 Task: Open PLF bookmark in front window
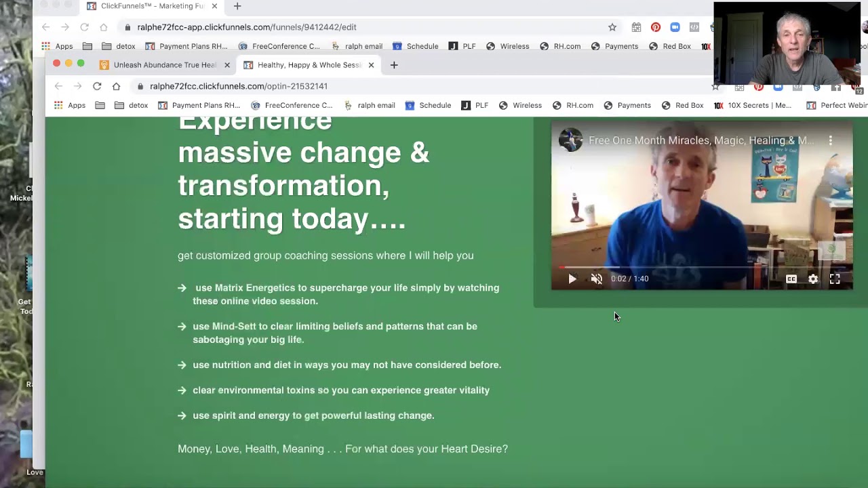click(x=475, y=105)
